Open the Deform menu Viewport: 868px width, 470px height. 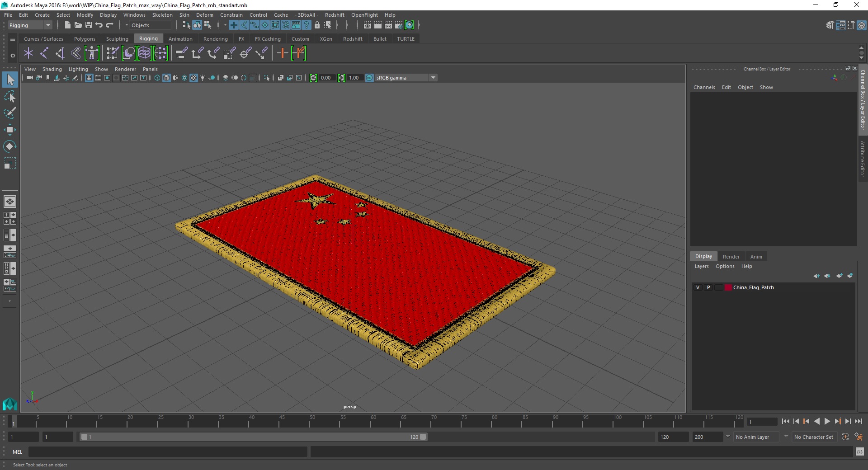[204, 15]
